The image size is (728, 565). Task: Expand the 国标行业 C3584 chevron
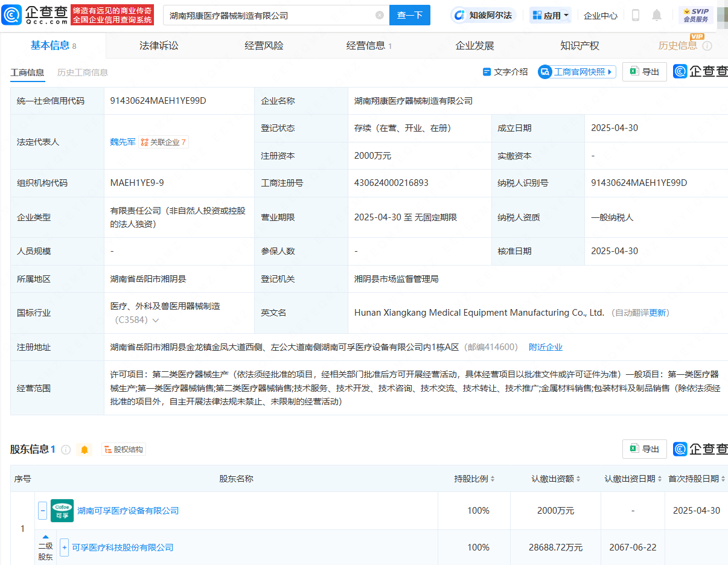click(156, 321)
